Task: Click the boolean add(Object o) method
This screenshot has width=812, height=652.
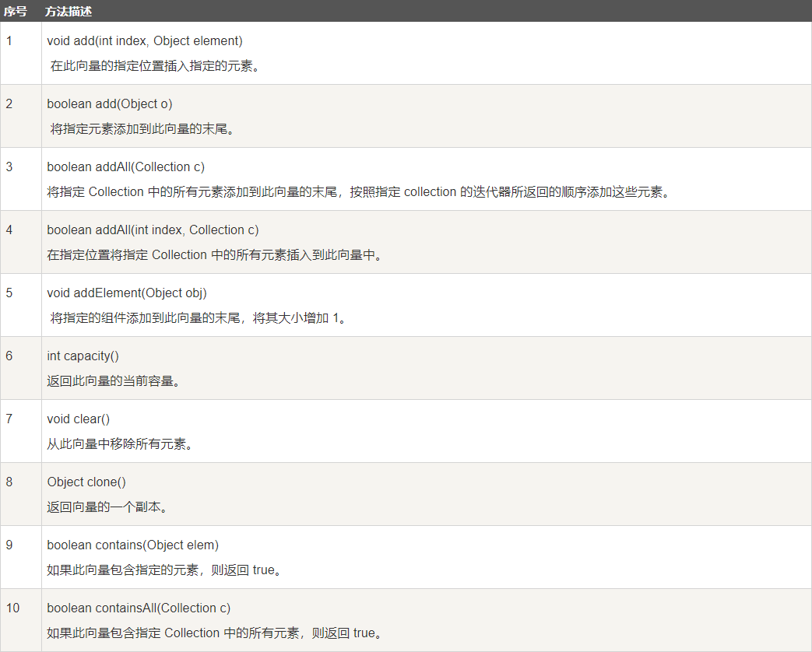Action: click(x=109, y=104)
